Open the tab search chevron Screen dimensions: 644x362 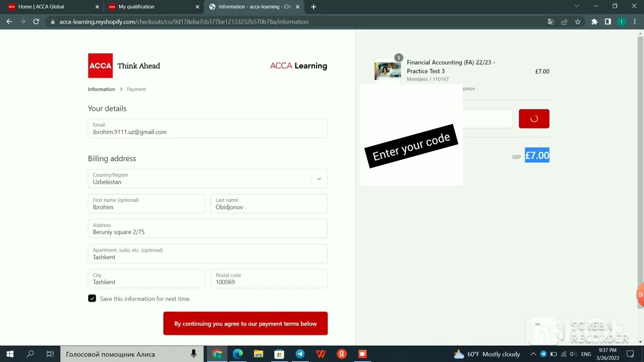pos(577,6)
